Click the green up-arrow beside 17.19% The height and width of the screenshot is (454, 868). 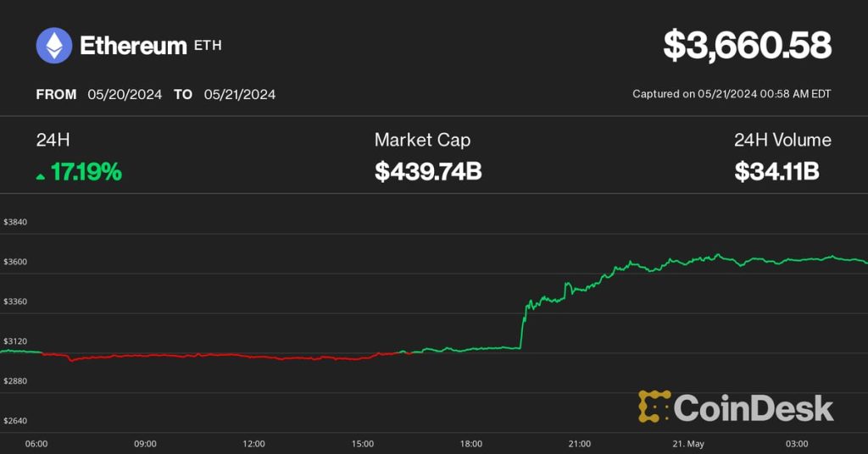(x=41, y=175)
